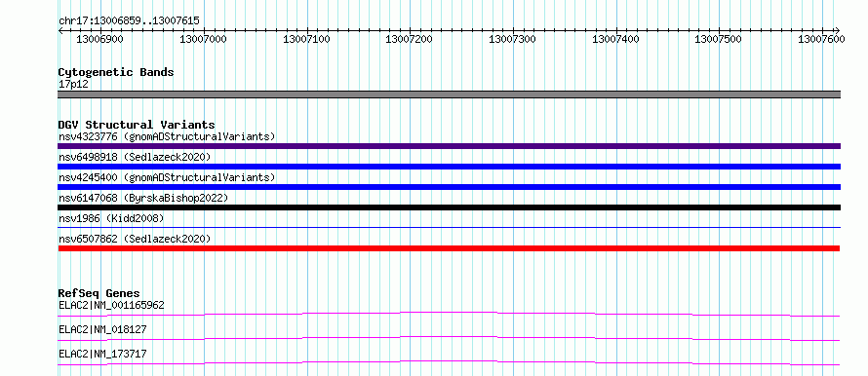868x376 pixels.
Task: Click the gray 17p12 cytogenetic band bar
Action: [449, 94]
